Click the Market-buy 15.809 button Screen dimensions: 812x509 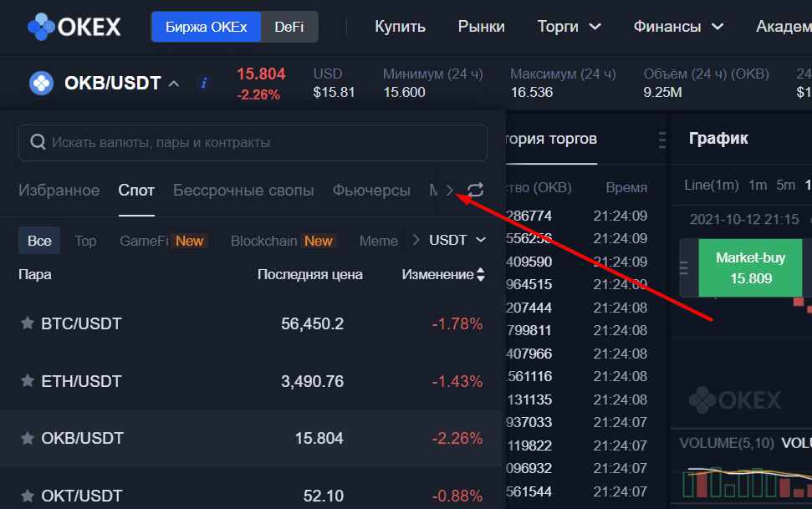point(750,267)
